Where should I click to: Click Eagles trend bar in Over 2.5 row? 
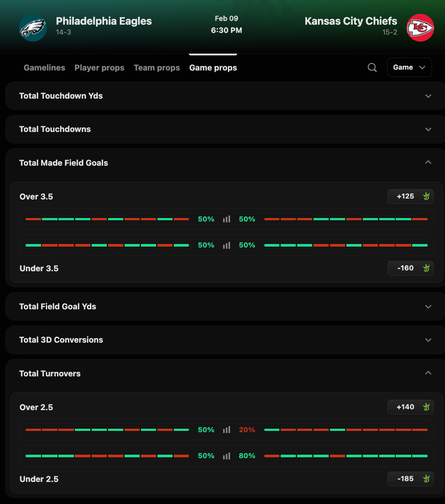107,430
